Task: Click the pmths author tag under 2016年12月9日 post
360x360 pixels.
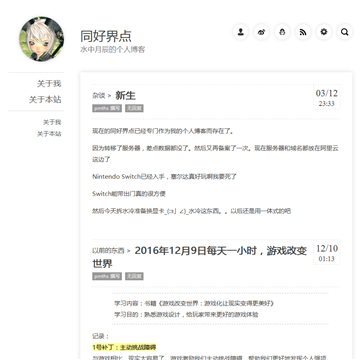Action: (x=107, y=276)
